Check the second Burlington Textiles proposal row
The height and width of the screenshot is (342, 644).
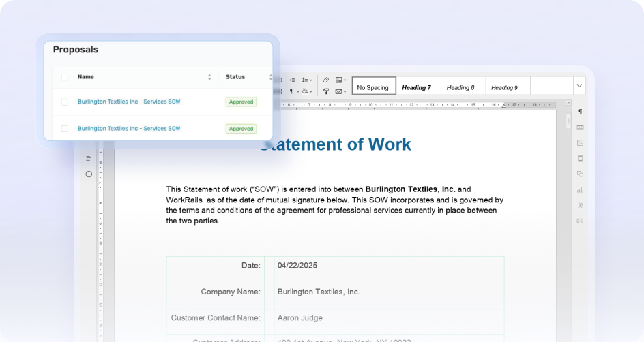point(65,129)
